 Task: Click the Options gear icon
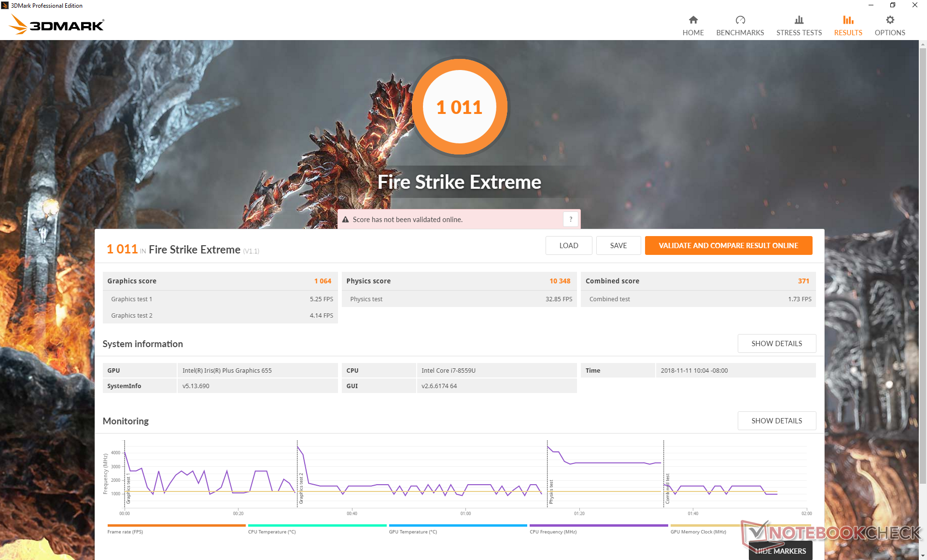coord(890,20)
